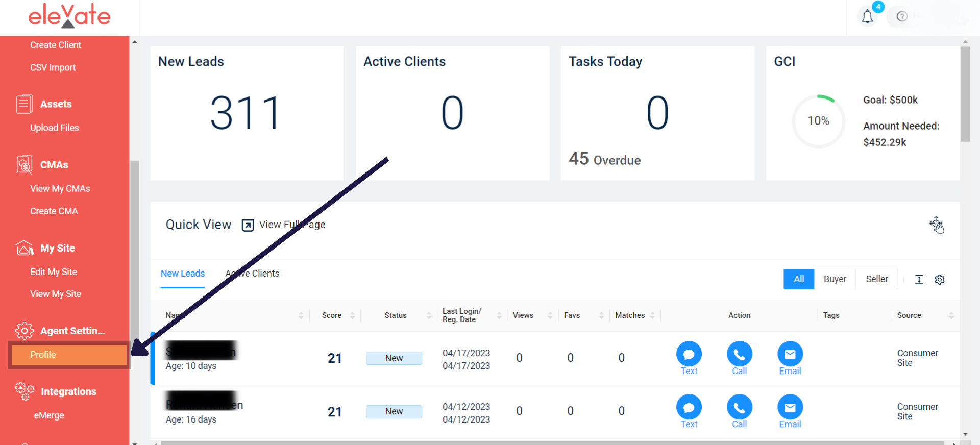Click the help question mark icon
Image resolution: width=980 pixels, height=445 pixels.
(x=902, y=16)
